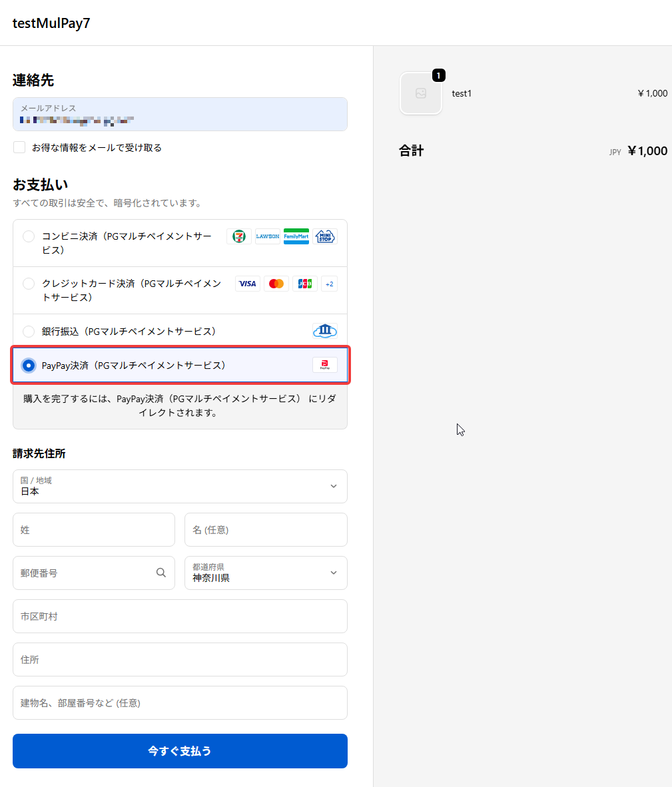Show the +2 more card brands
The image size is (672, 787).
click(329, 284)
